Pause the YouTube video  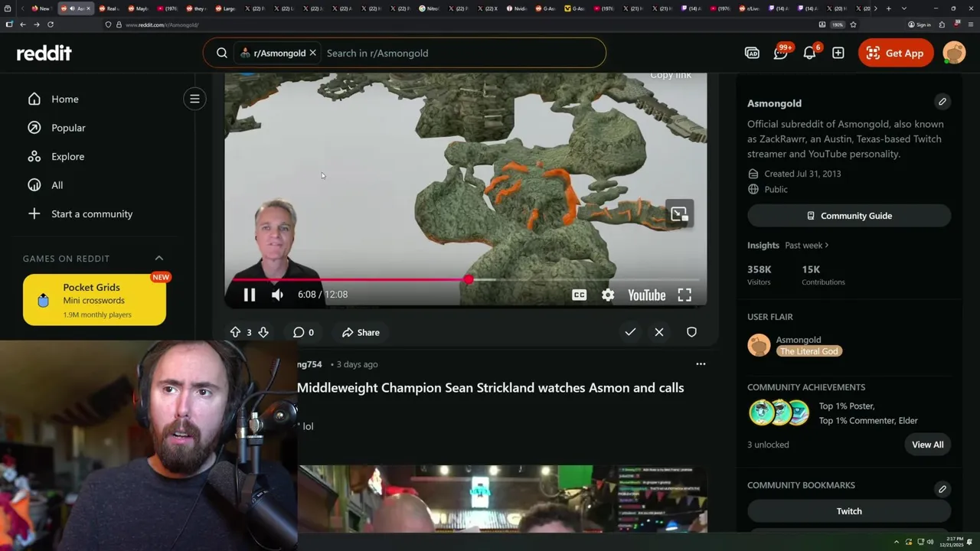click(250, 295)
